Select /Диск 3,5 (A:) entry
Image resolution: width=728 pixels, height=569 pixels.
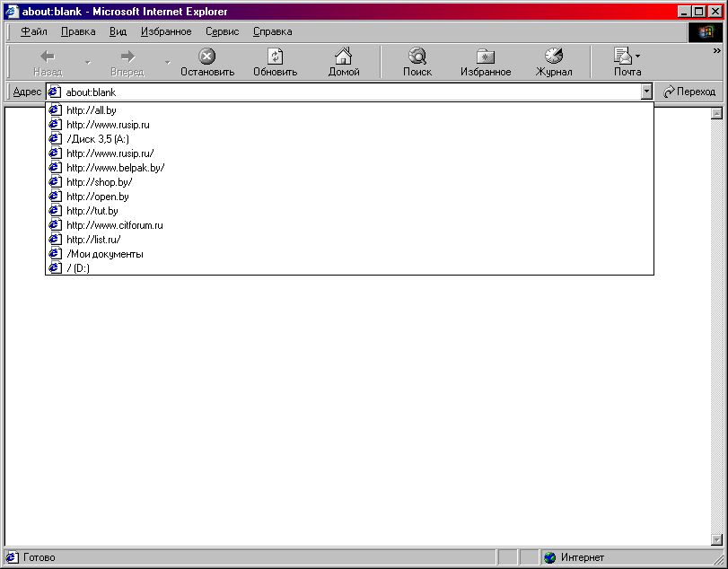click(349, 139)
